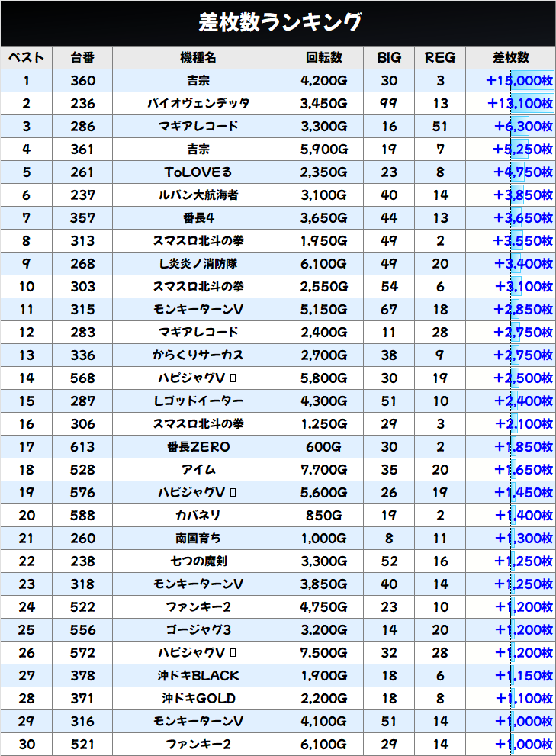This screenshot has height=756, width=556.
Task: Select からくりサーカス machine name
Action: coord(198,355)
